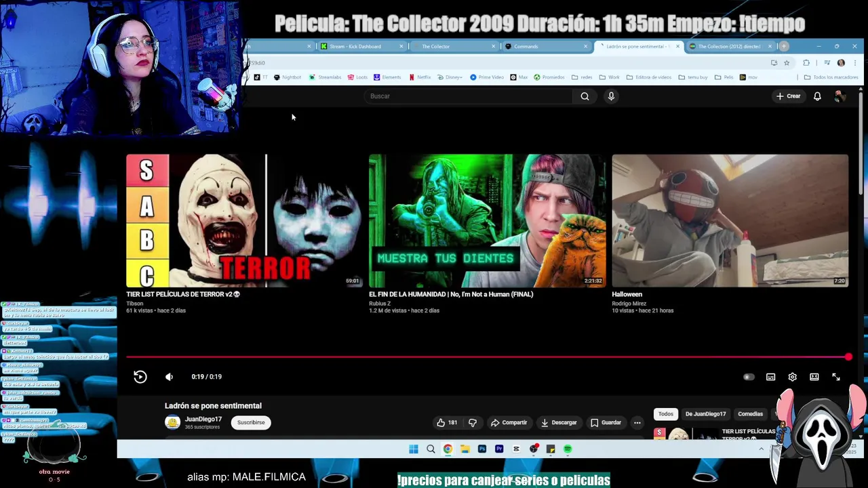Select the Todos filter chip
This screenshot has height=488, width=868.
[x=666, y=413]
